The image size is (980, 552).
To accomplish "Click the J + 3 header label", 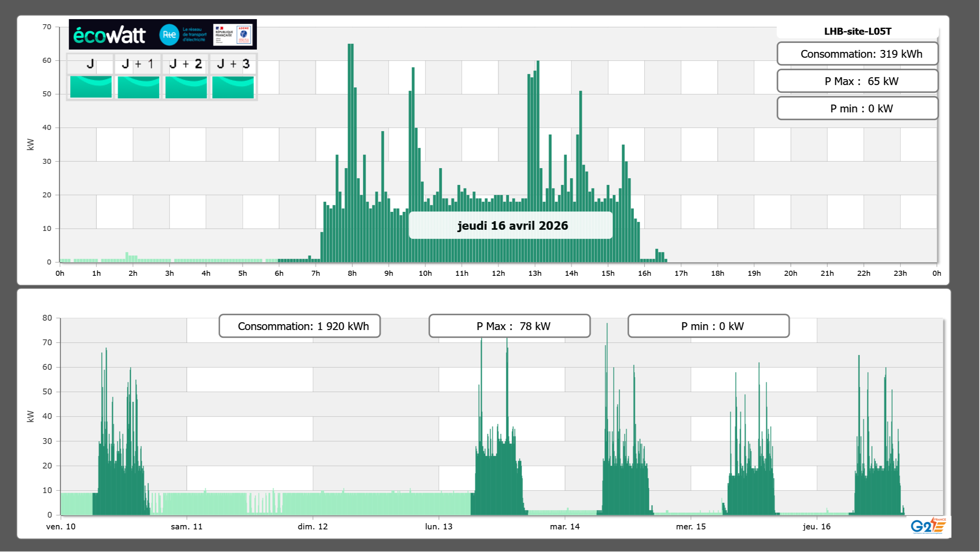I will coord(233,64).
